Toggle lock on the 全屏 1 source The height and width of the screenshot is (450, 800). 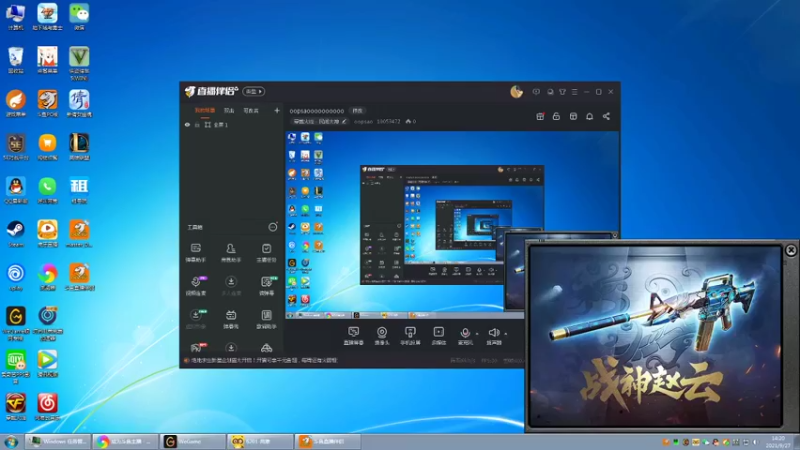[x=197, y=124]
